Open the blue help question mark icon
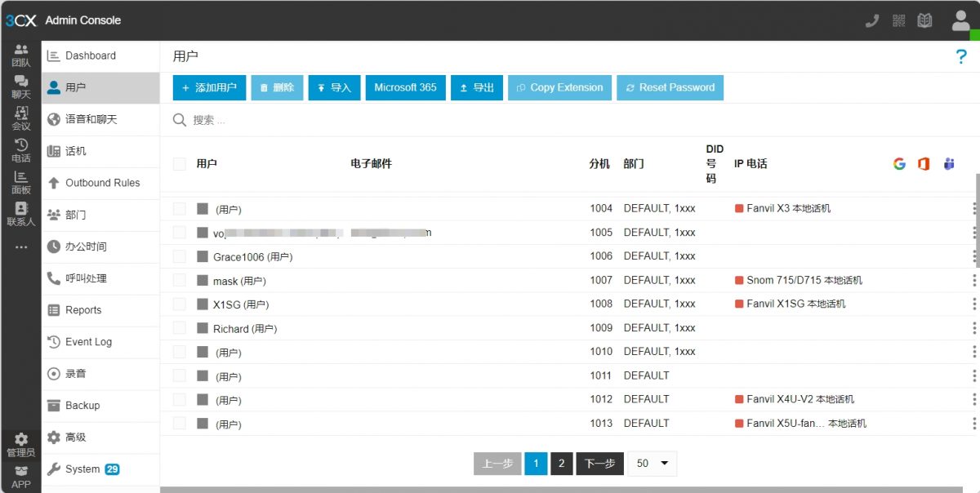The width and height of the screenshot is (980, 493). coord(961,56)
